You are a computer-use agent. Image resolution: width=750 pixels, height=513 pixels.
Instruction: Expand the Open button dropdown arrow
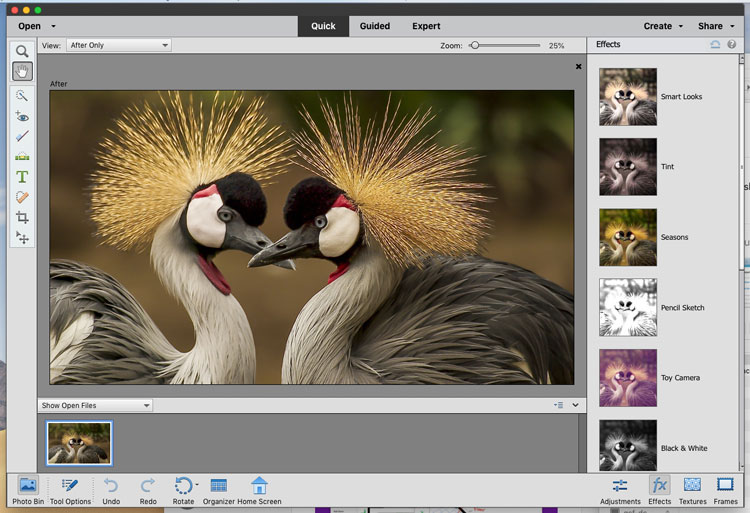click(x=53, y=26)
